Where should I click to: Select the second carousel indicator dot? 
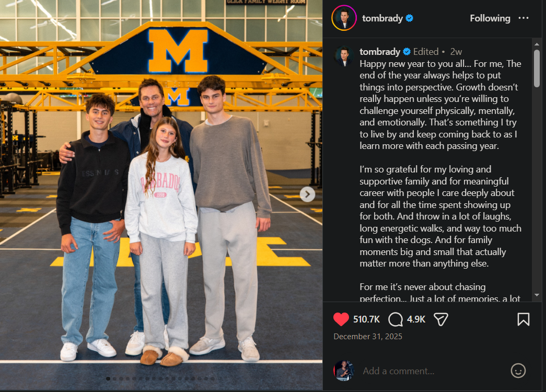(114, 378)
